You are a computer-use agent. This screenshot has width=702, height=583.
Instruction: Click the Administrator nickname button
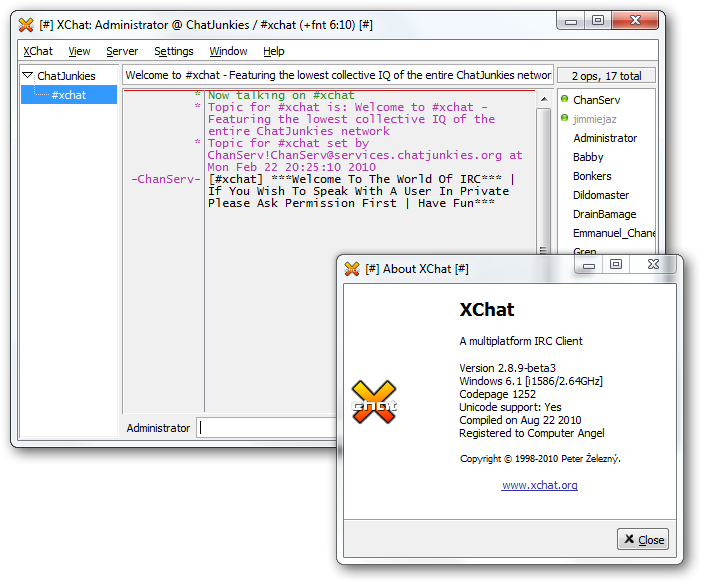pyautogui.click(x=158, y=428)
